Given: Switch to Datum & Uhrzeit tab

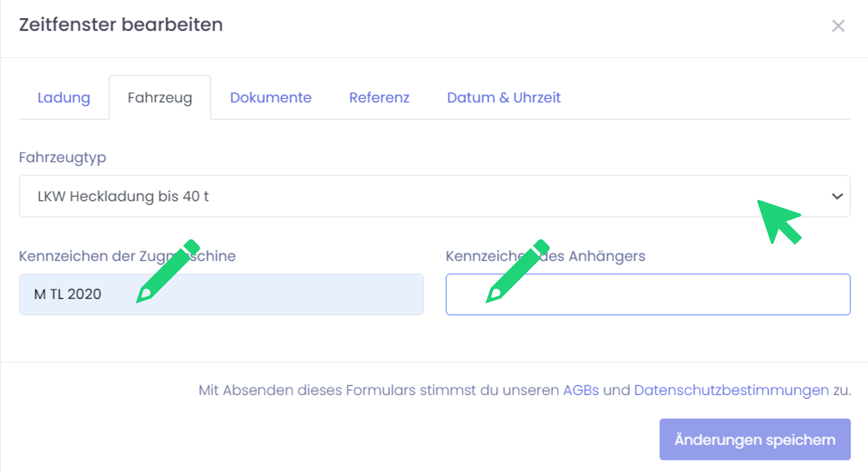Looking at the screenshot, I should pos(504,98).
